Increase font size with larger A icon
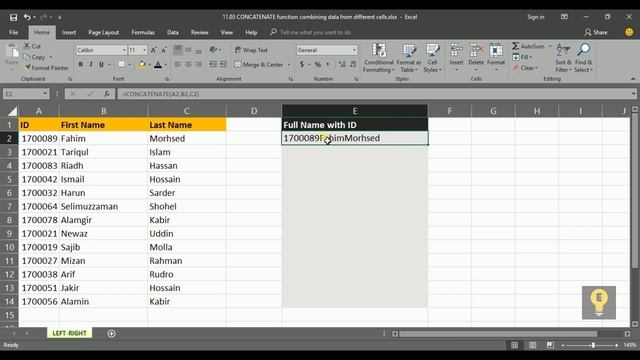The height and width of the screenshot is (360, 640). coord(153,50)
